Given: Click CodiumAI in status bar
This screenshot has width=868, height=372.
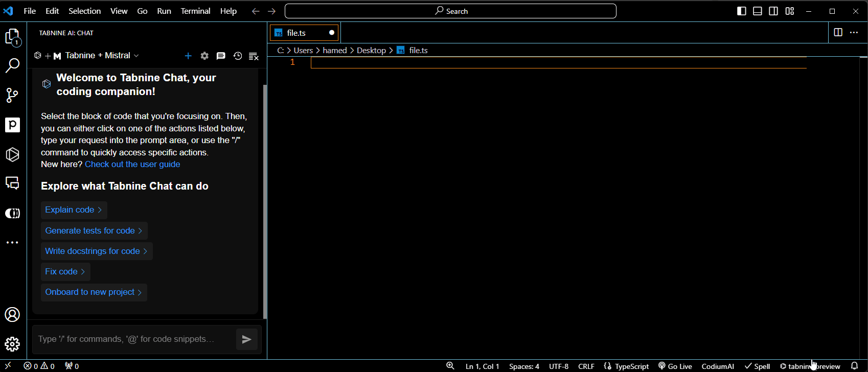Looking at the screenshot, I should (718, 366).
